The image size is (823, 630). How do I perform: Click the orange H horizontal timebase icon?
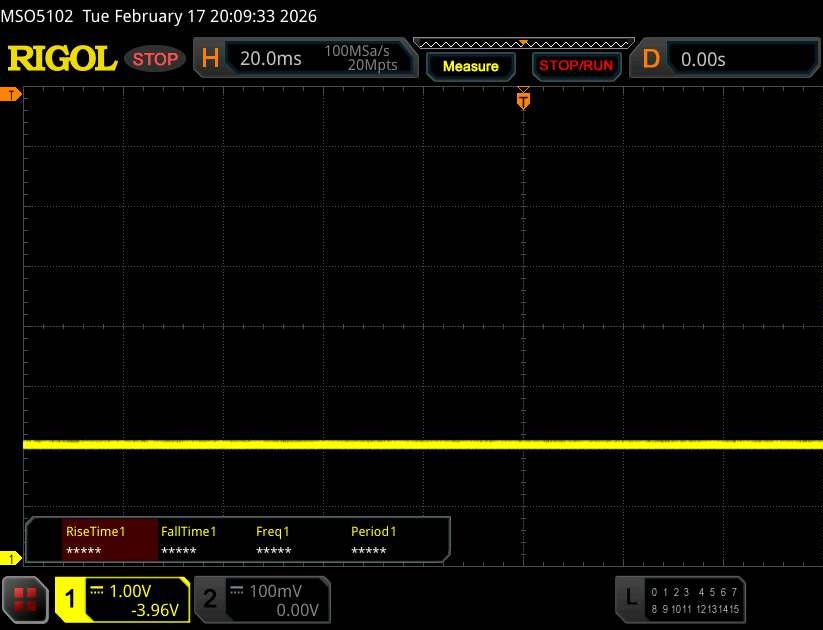pyautogui.click(x=210, y=59)
